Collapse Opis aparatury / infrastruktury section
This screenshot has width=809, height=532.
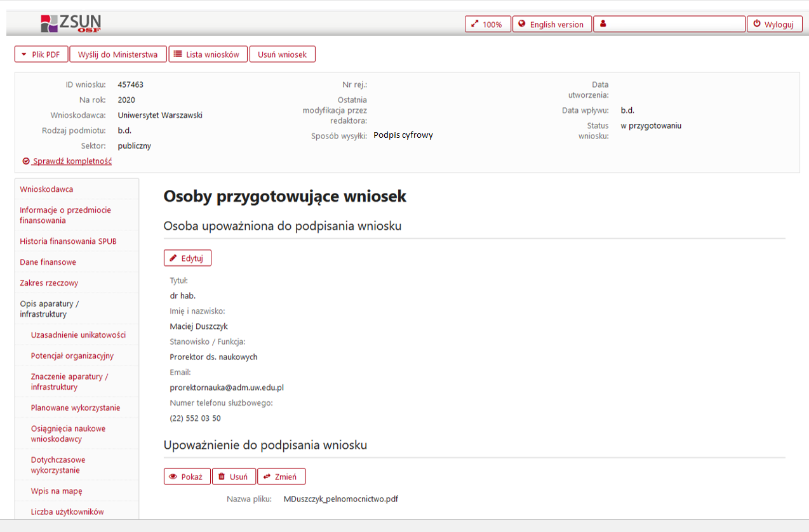click(x=50, y=309)
